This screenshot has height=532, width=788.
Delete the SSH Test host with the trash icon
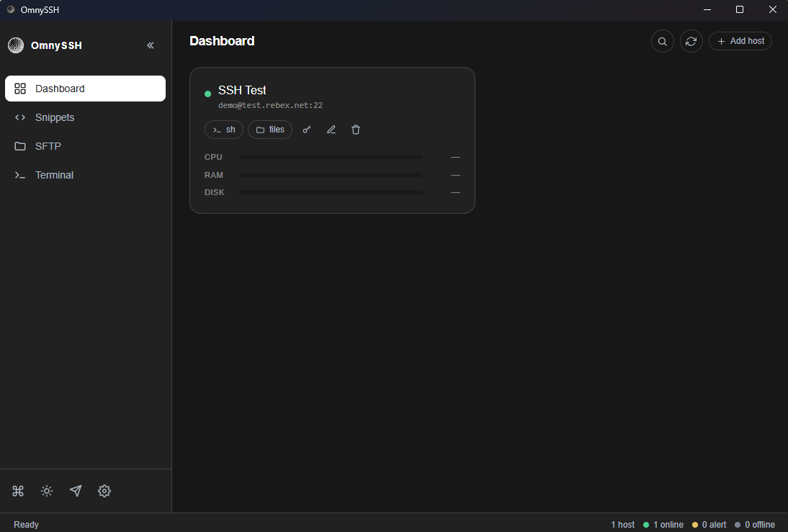click(356, 130)
